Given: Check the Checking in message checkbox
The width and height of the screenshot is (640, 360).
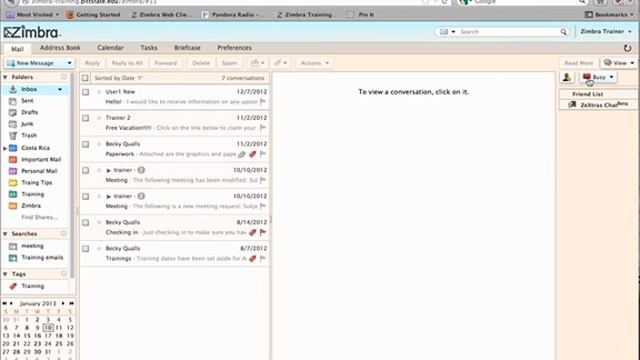Looking at the screenshot, I should pyautogui.click(x=85, y=223).
